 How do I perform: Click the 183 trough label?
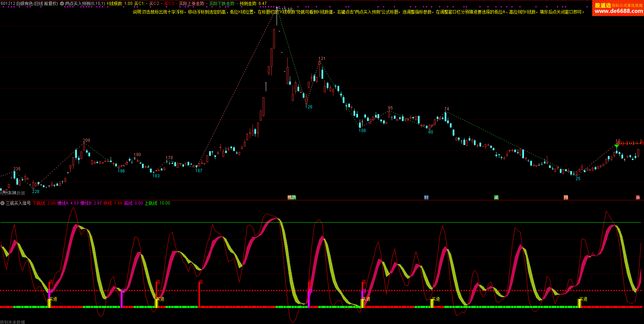tap(156, 176)
